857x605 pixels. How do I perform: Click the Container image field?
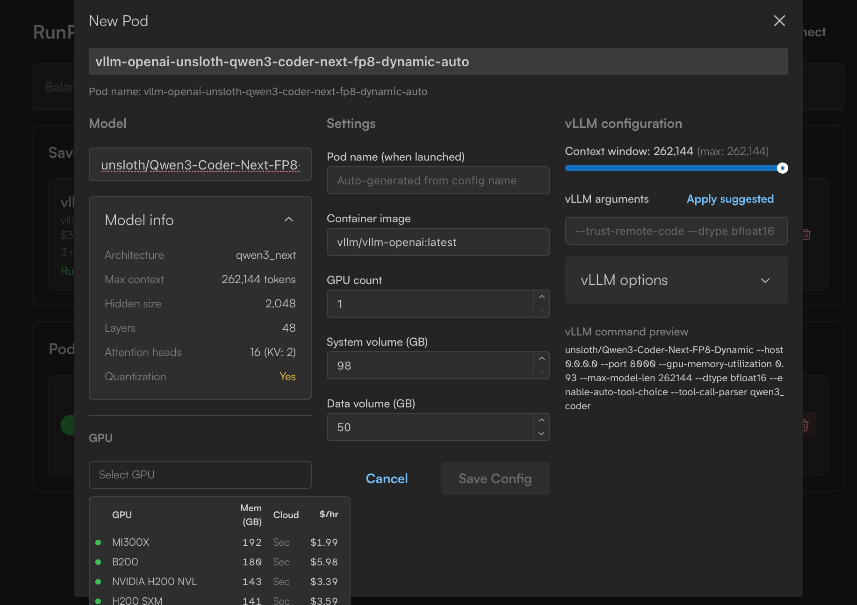[x=438, y=242]
